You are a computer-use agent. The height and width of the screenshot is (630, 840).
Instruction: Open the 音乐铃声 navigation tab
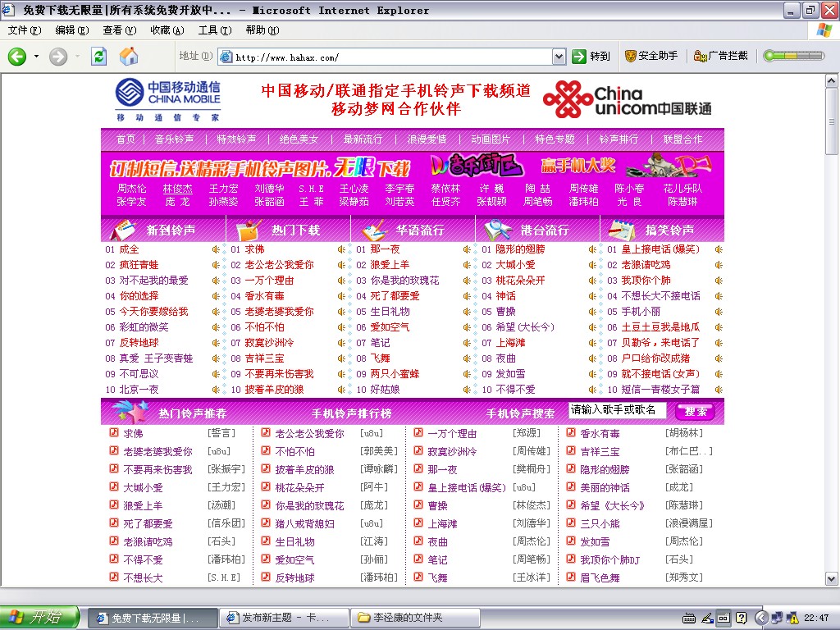174,139
